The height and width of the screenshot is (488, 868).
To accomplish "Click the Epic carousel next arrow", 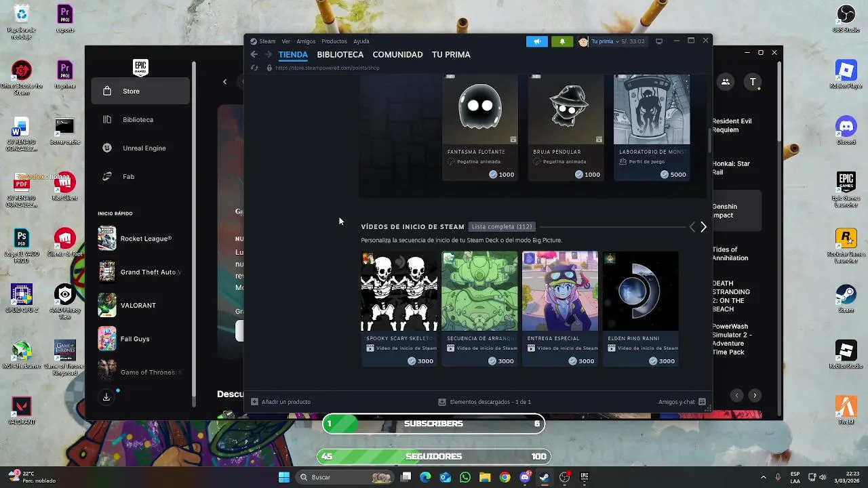I will [755, 395].
